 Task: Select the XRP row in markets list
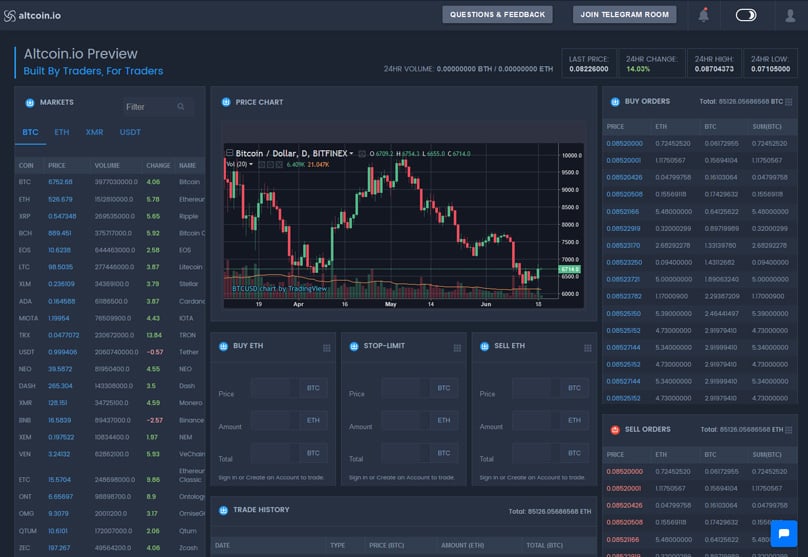coord(110,216)
